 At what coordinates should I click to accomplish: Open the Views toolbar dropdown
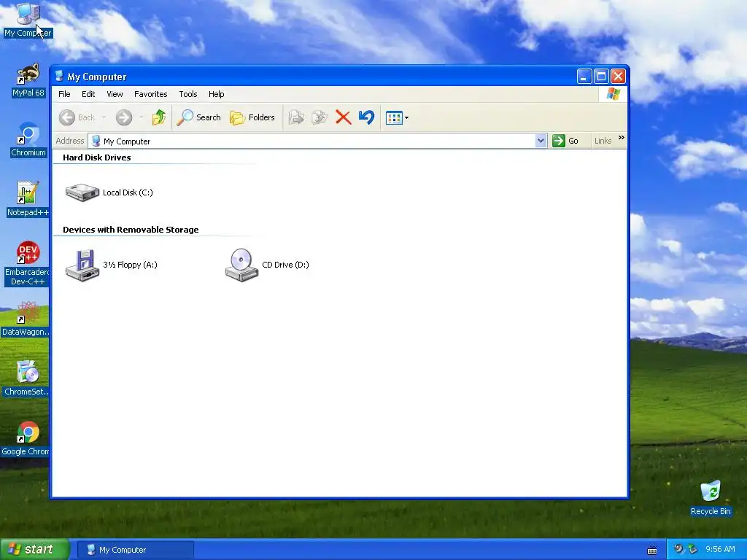[397, 117]
